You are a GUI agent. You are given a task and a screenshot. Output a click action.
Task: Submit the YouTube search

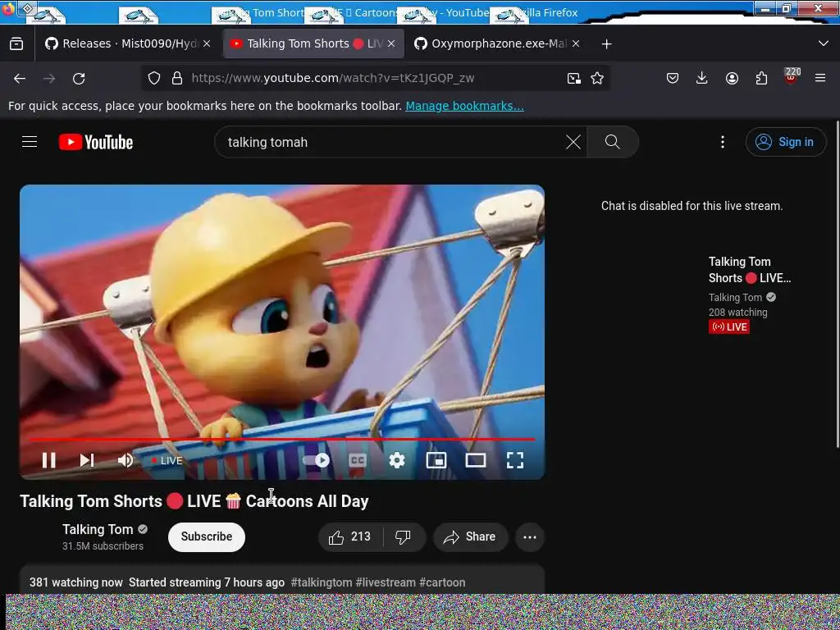612,142
